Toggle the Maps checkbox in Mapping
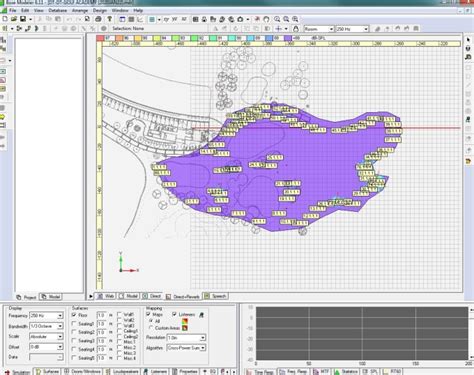The height and width of the screenshot is (375, 474). coord(148,314)
